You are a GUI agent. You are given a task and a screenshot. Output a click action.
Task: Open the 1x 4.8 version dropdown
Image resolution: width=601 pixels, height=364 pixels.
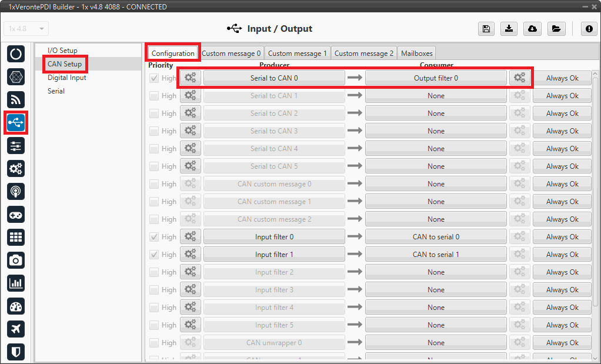click(26, 29)
